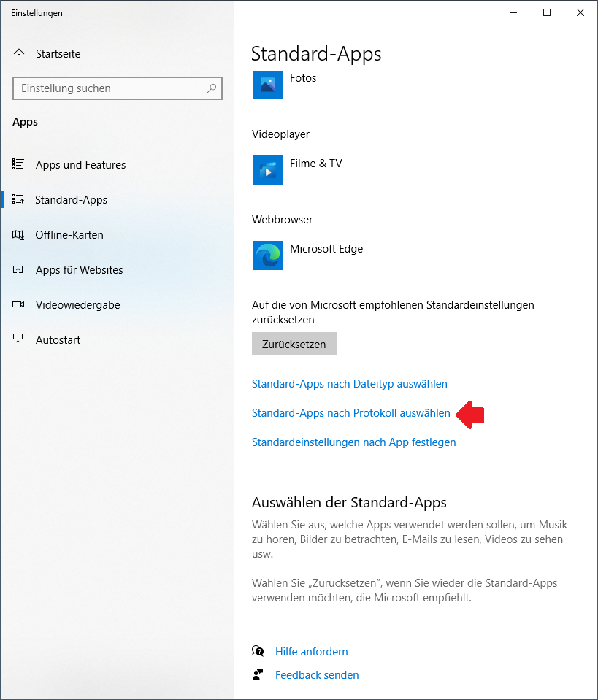The height and width of the screenshot is (700, 598).
Task: Click the Fotos app icon
Action: tap(267, 85)
